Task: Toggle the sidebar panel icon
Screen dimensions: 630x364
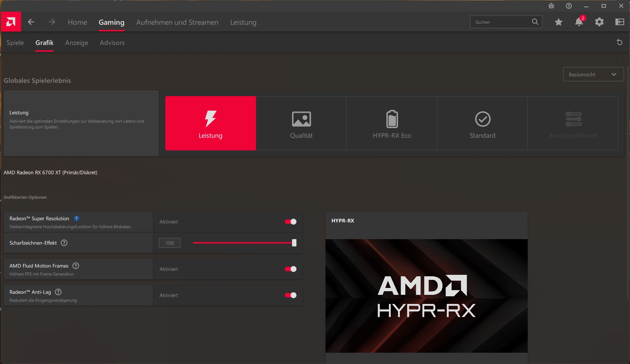Action: tap(620, 22)
